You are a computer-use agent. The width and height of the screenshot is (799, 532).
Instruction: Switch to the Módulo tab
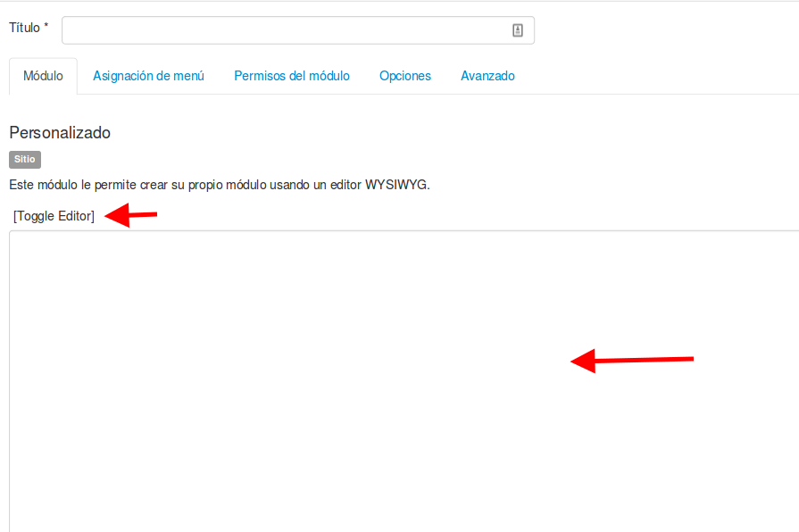point(44,76)
